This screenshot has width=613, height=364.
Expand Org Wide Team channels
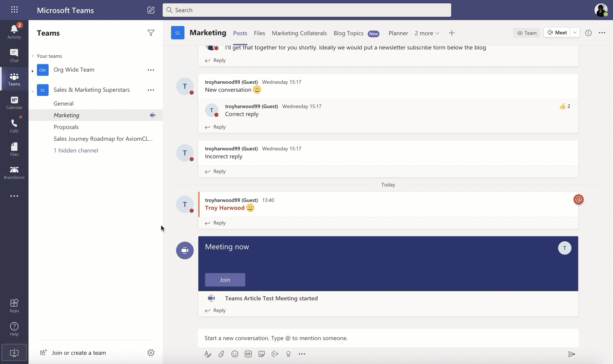point(33,71)
